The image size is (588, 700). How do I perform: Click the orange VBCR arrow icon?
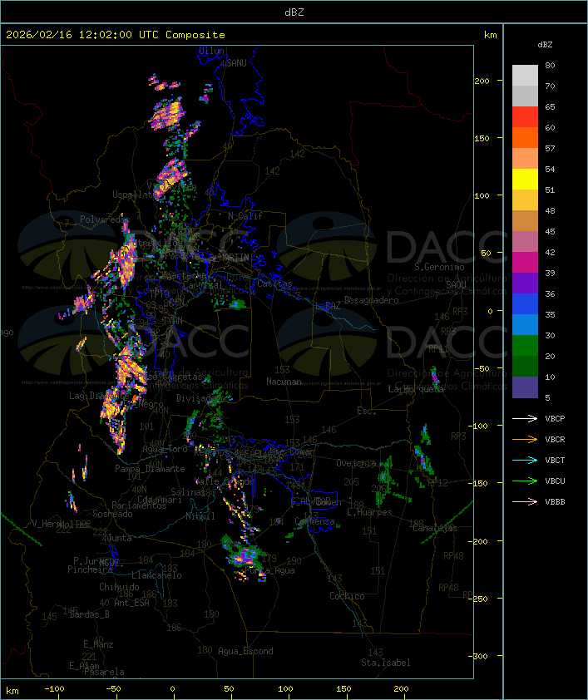(x=525, y=439)
